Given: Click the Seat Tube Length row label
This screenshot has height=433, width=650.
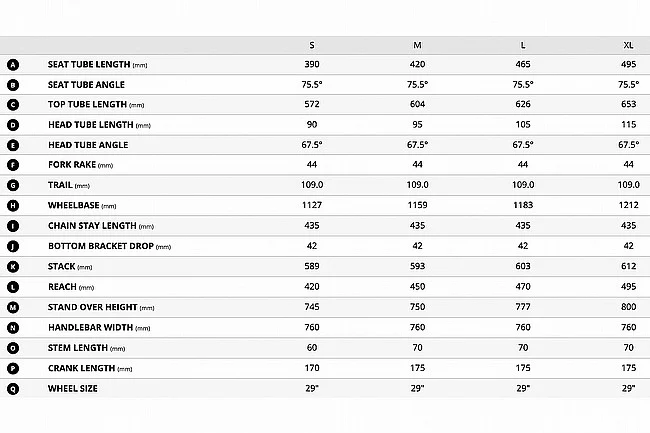Looking at the screenshot, I should pyautogui.click(x=98, y=64).
